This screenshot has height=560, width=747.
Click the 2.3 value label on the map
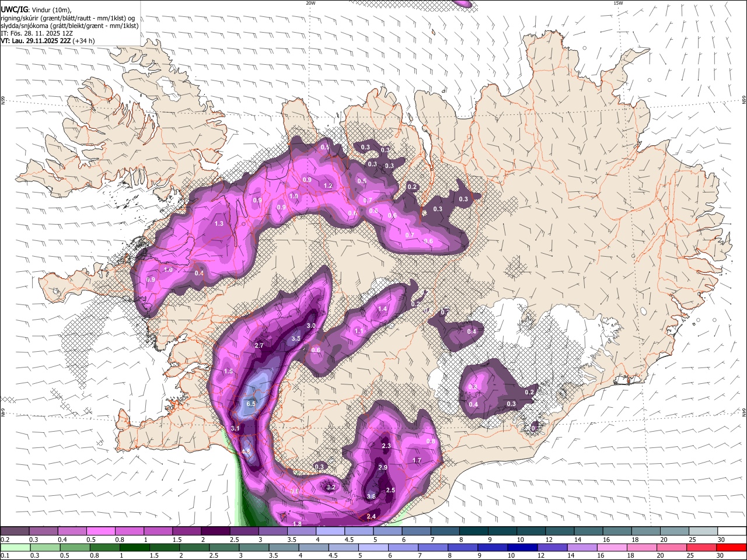coord(386,446)
